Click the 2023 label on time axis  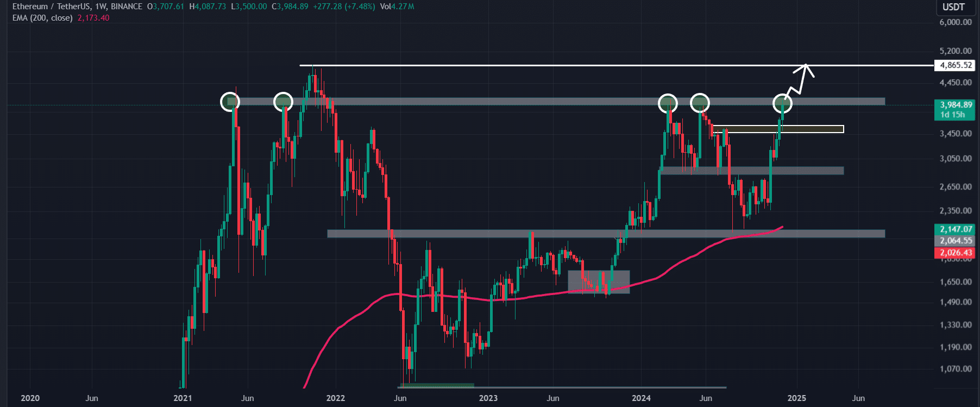click(488, 398)
